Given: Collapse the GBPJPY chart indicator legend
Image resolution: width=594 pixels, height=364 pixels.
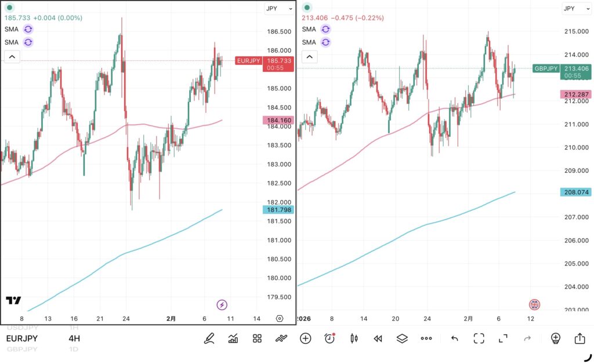Looking at the screenshot, I should pyautogui.click(x=309, y=57).
